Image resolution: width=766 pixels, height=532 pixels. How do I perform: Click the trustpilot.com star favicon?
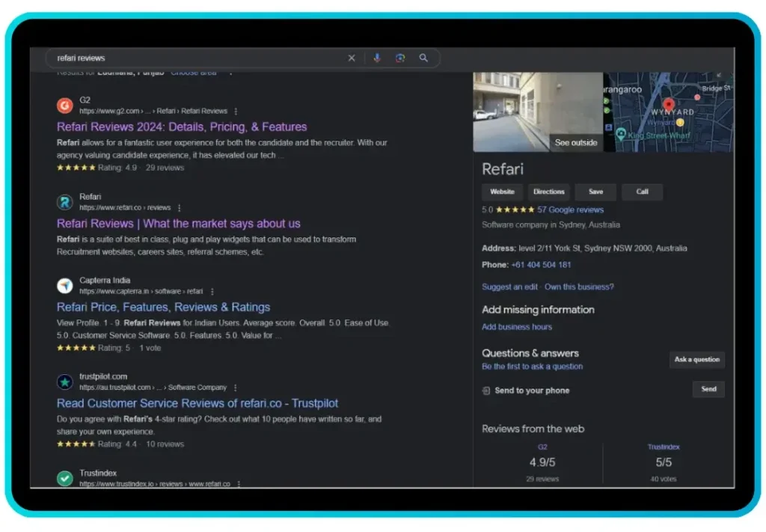click(64, 382)
